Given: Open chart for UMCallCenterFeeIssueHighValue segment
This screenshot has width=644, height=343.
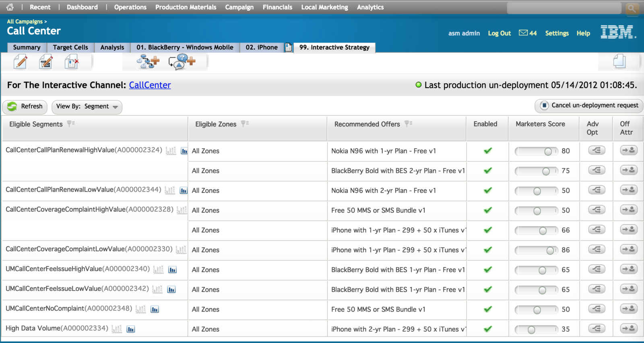Looking at the screenshot, I should tap(172, 270).
